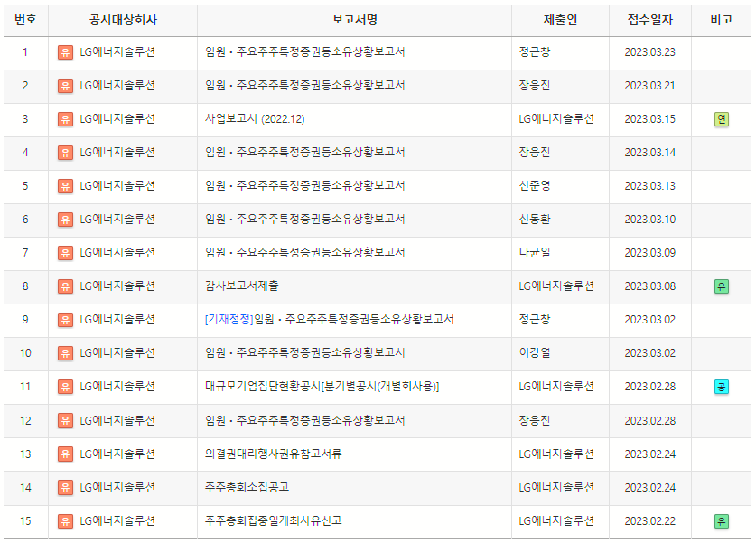Viewport: 756px width, 543px height.
Task: Click orange 유 badge beside company in row 8
Action: tap(65, 287)
